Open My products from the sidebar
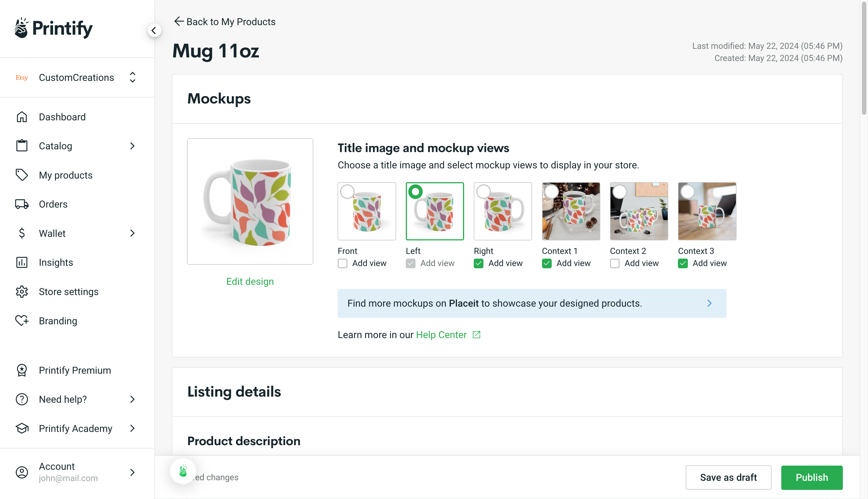The image size is (868, 499). tap(65, 175)
